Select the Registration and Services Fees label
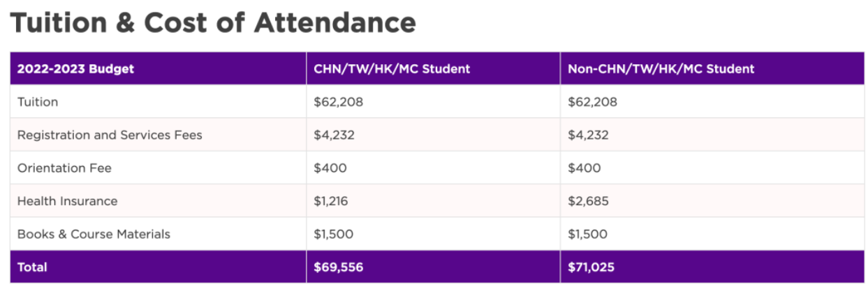868x287 pixels. click(110, 135)
